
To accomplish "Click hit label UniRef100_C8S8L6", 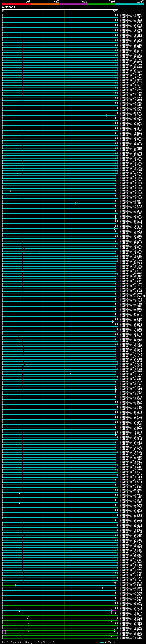I will point(131,620).
